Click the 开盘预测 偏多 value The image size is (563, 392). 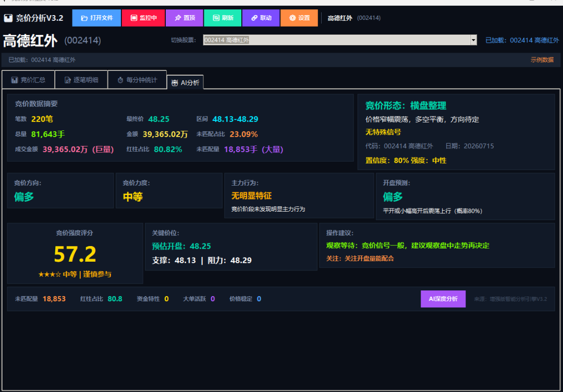[393, 197]
